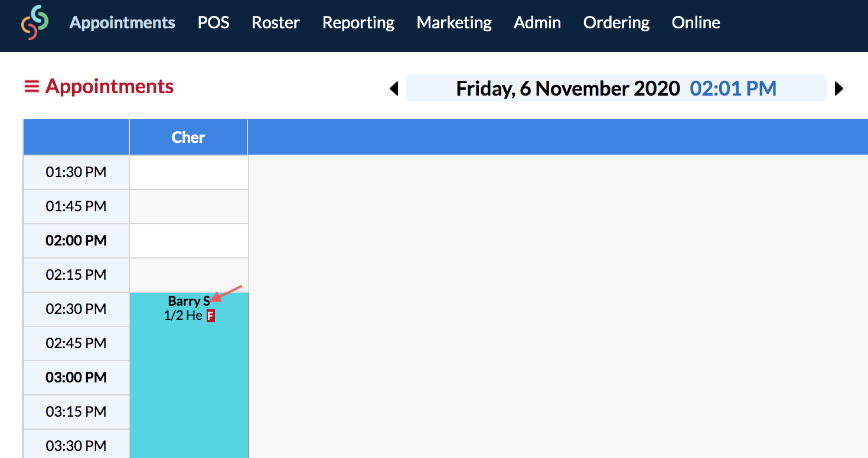Viewport: 868px width, 458px height.
Task: Open the Roster nav tab
Action: pyautogui.click(x=276, y=22)
